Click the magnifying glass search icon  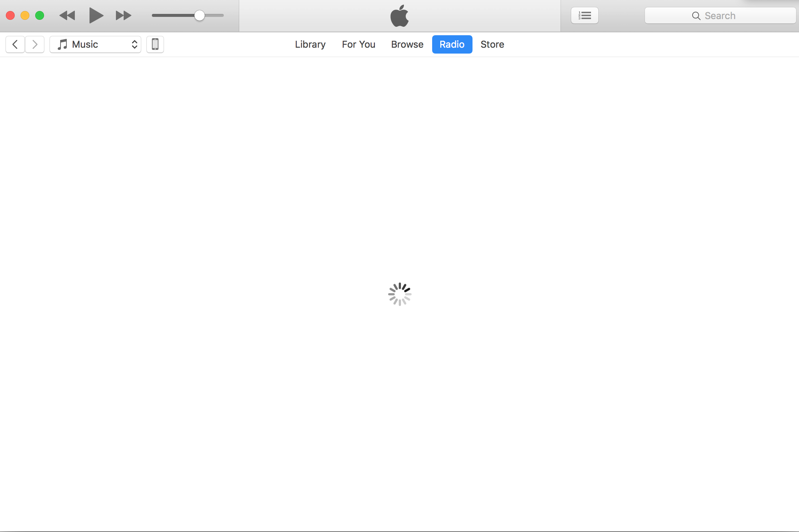tap(696, 16)
